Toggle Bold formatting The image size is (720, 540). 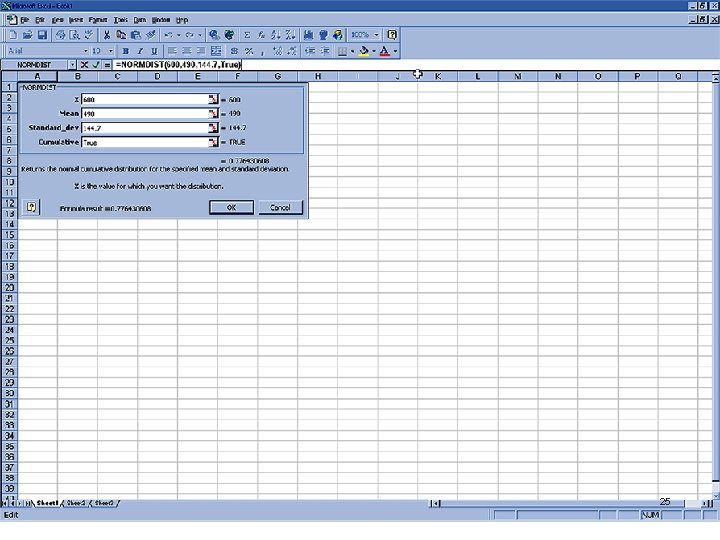click(x=125, y=51)
